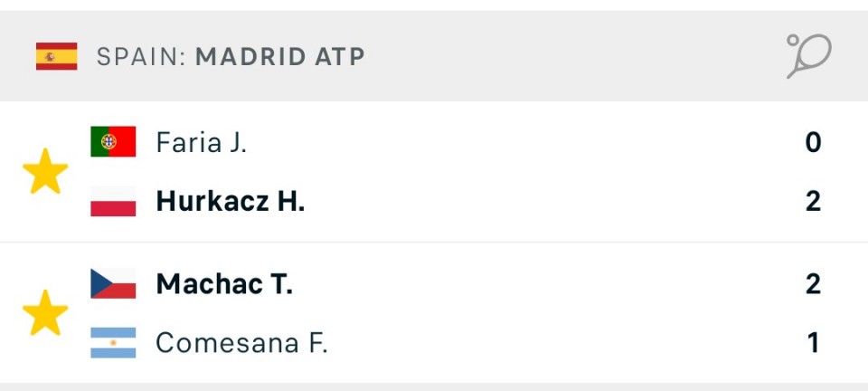The image size is (868, 391).
Task: Open the MADRID ATP tournament link
Action: point(280,56)
